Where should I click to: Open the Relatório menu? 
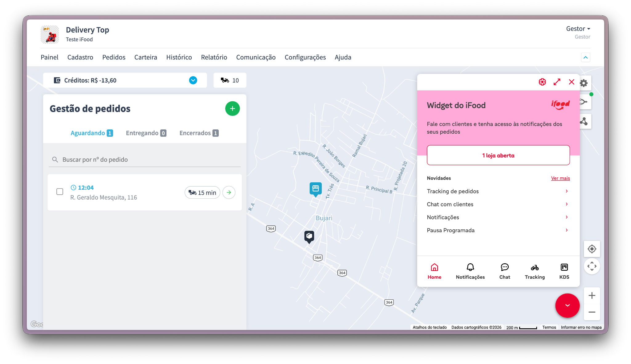click(x=214, y=57)
